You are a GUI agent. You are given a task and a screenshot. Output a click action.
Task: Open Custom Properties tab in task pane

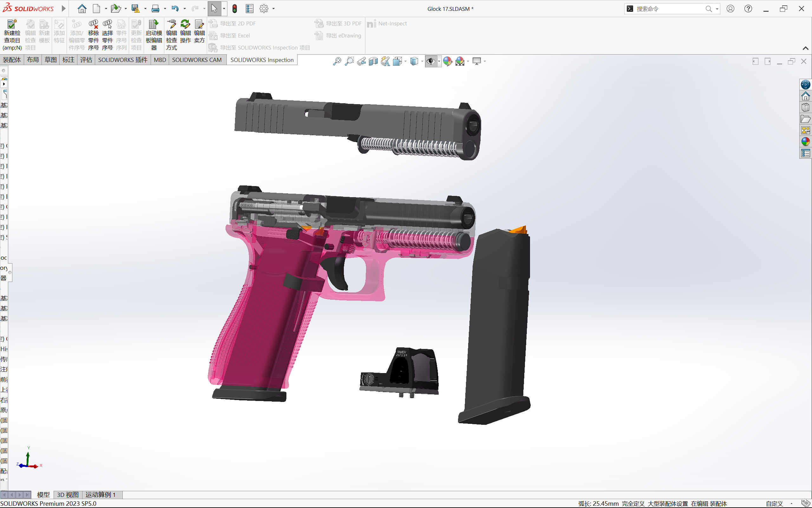click(805, 154)
